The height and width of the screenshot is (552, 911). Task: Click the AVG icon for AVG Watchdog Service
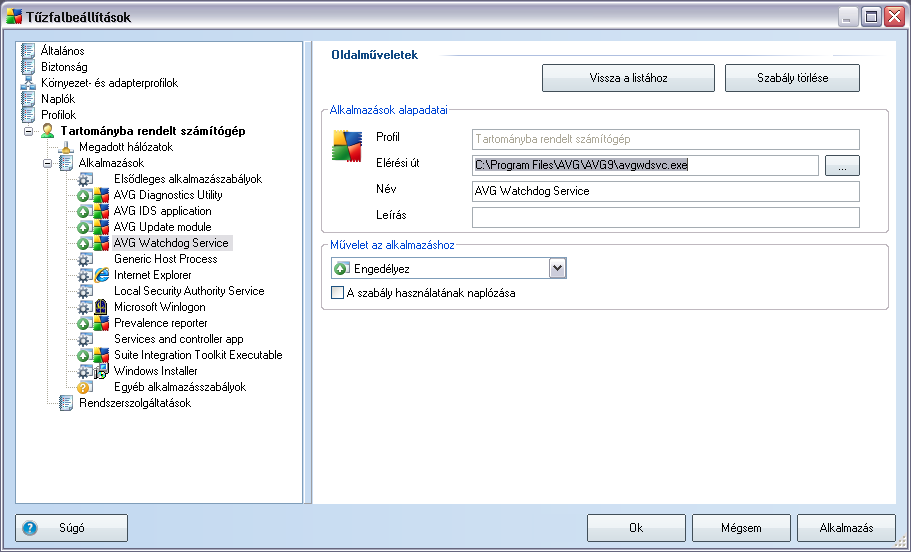coord(101,243)
